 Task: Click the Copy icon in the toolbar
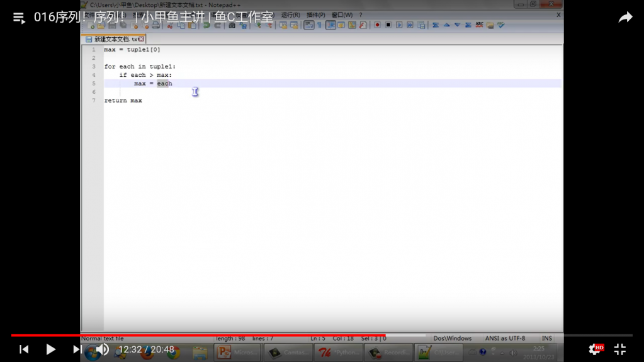click(181, 25)
